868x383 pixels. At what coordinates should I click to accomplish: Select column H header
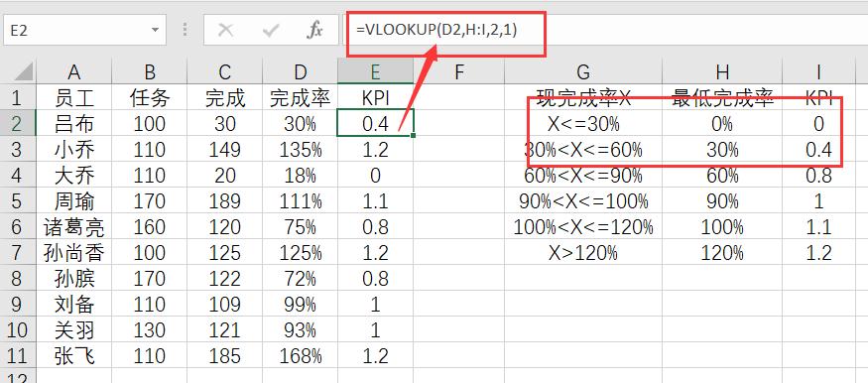coord(722,71)
